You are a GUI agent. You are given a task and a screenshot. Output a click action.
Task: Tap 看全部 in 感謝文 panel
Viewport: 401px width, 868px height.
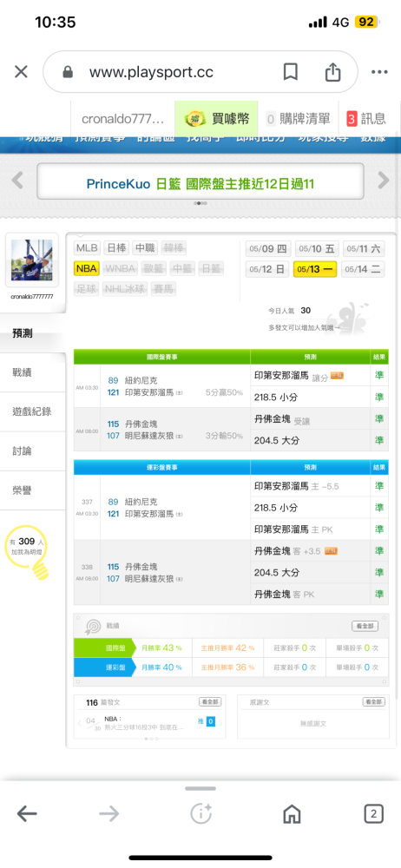point(373,702)
